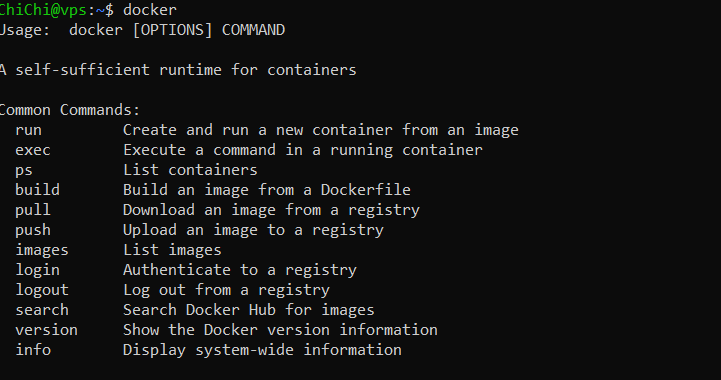721x380 pixels.
Task: Click the 'push' command name
Action: [33, 230]
